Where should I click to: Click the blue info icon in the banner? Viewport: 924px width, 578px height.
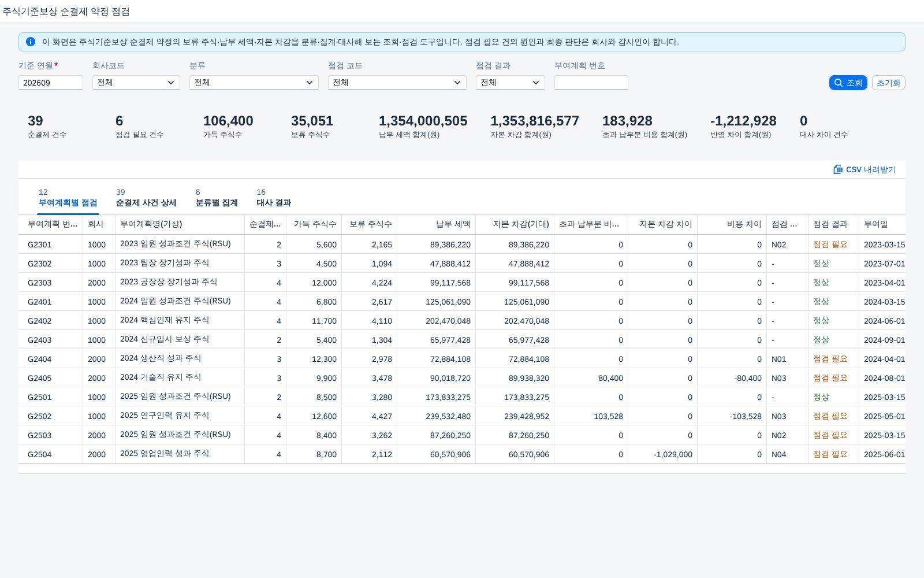tap(31, 42)
